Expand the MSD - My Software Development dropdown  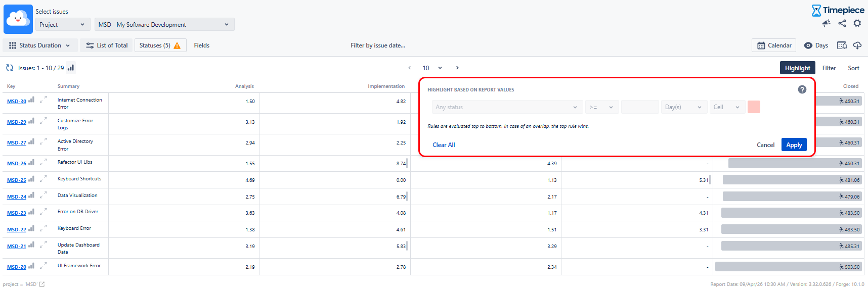click(164, 24)
